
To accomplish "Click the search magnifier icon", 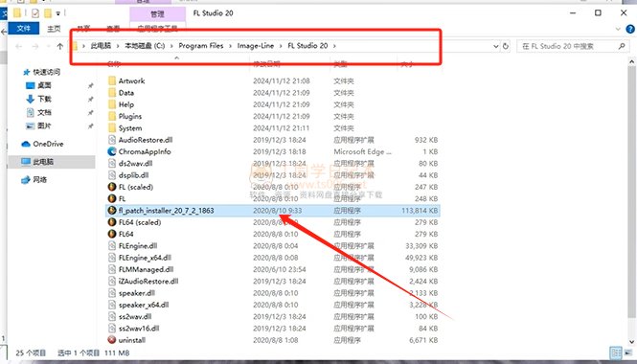I will coord(622,46).
